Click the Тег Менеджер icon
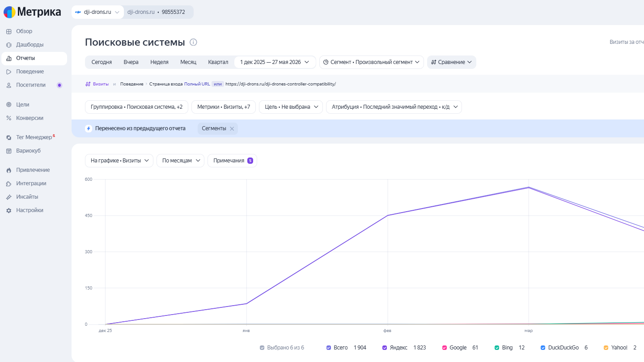Viewport: 644px width, 362px height. (8, 137)
